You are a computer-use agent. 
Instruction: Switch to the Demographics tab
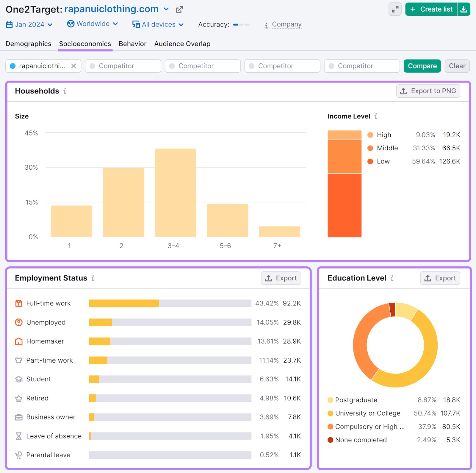coord(28,44)
